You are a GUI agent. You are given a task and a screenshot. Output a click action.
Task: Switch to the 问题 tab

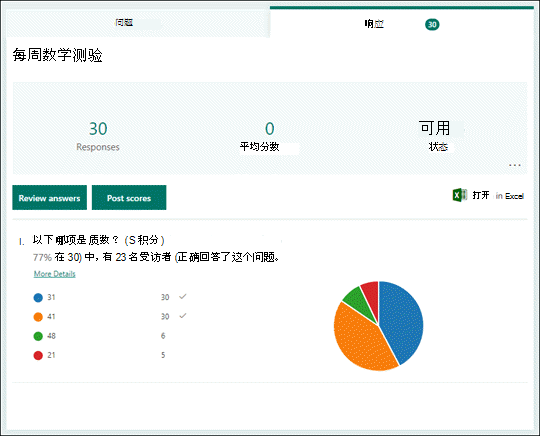coord(138,23)
